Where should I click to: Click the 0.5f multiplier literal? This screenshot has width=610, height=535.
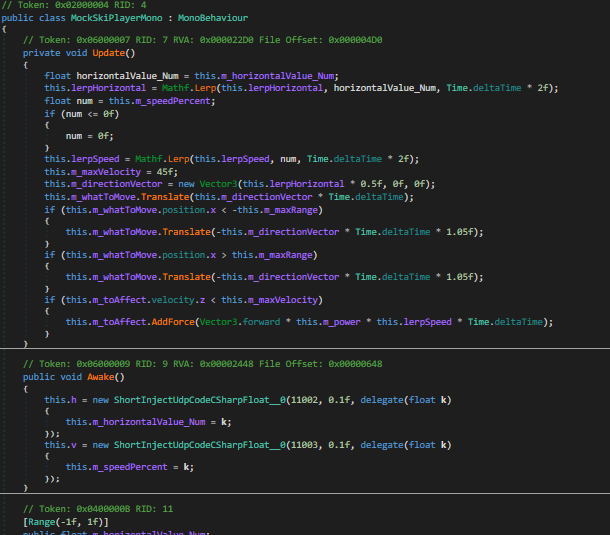click(371, 184)
